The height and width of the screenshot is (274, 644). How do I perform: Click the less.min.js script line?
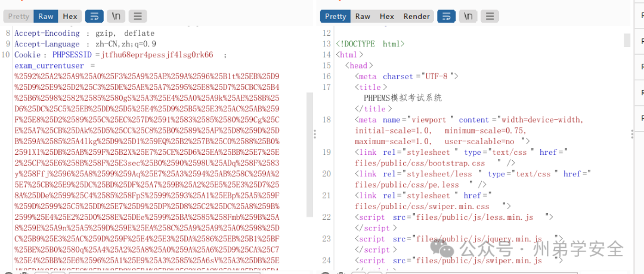454,217
